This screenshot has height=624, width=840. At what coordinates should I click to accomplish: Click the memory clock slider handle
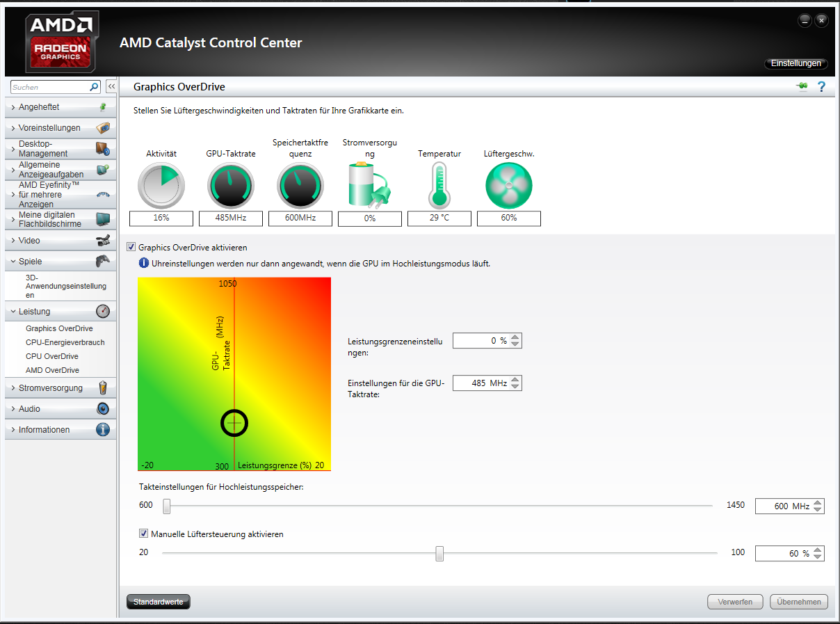tap(166, 506)
